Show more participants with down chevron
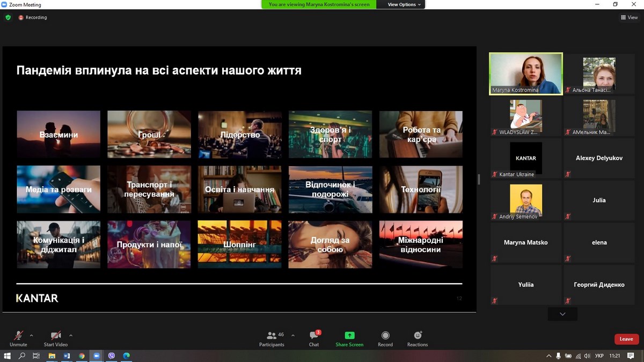This screenshot has width=644, height=362. (562, 314)
